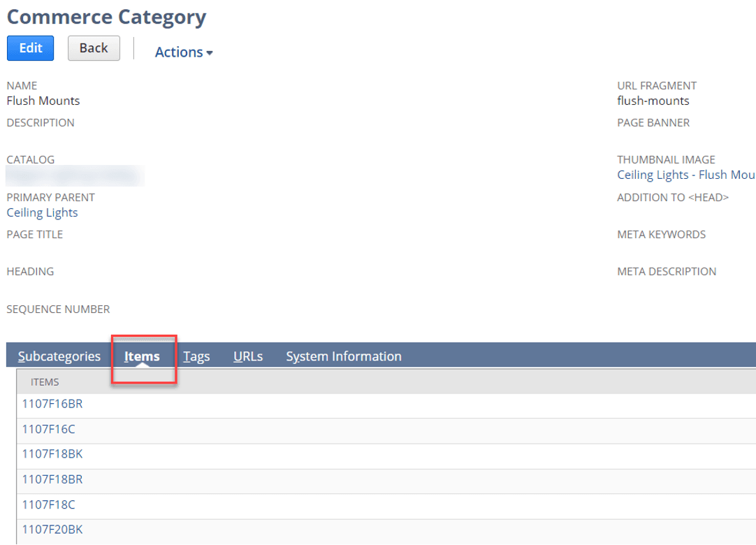
Task: Click the META DESCRIPTION field label
Action: 667,272
